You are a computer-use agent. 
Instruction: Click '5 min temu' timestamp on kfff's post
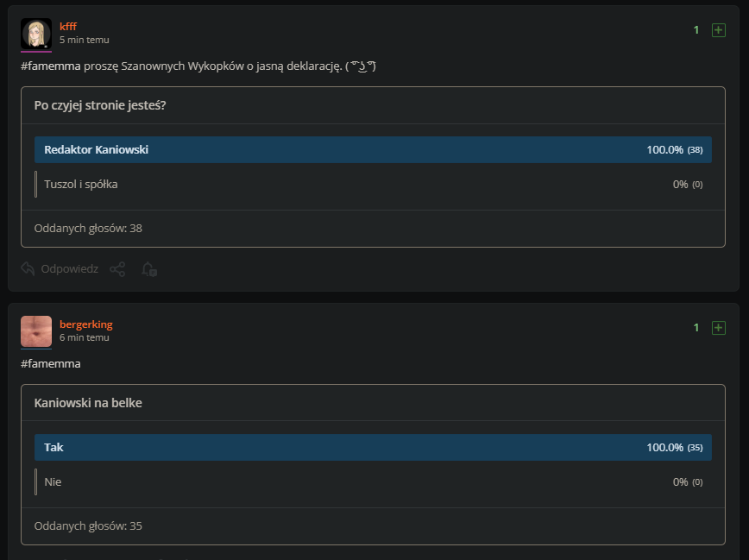click(x=85, y=40)
